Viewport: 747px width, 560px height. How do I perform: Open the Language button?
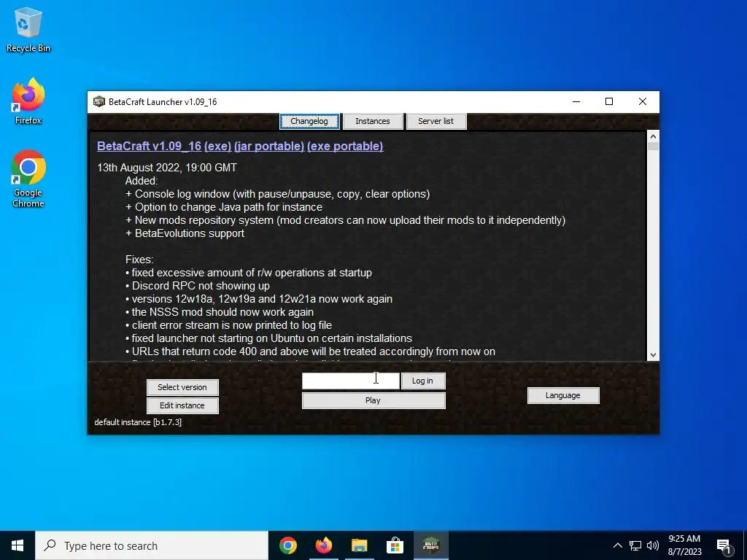point(563,395)
